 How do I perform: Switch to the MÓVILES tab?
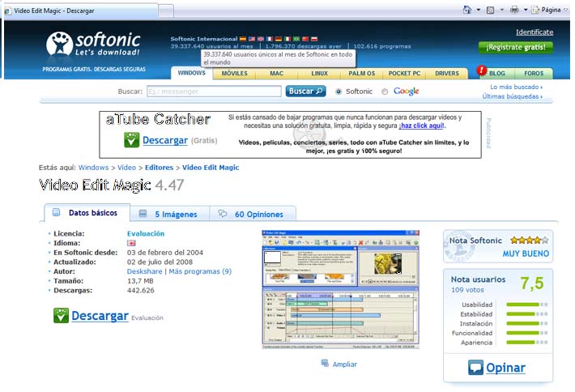tap(234, 74)
